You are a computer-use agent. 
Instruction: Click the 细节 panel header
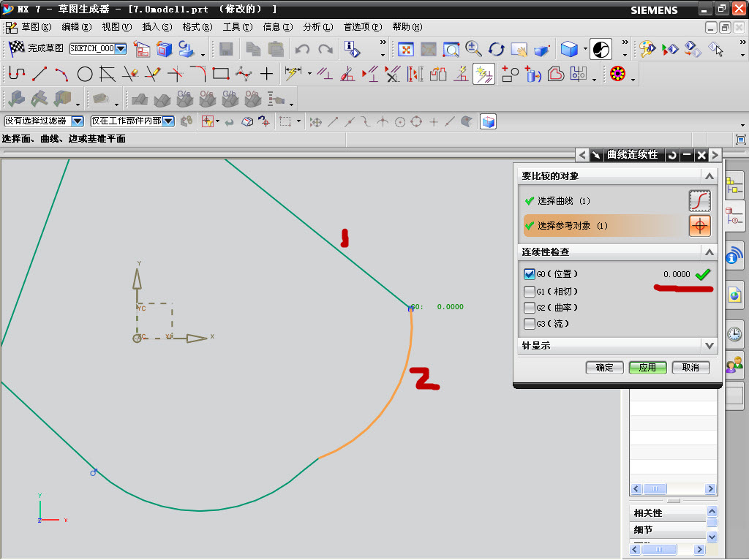tap(668, 530)
